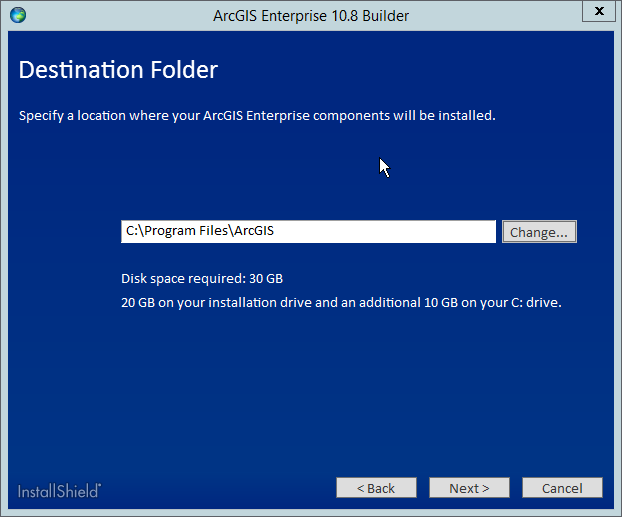Open folder browser with Change... button
This screenshot has width=622, height=517.
pos(539,232)
